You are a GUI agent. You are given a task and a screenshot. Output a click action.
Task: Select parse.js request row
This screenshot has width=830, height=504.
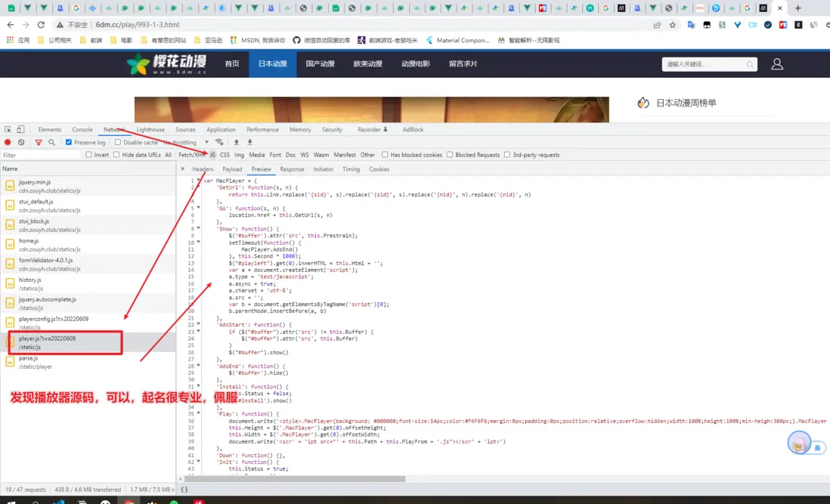coord(88,362)
